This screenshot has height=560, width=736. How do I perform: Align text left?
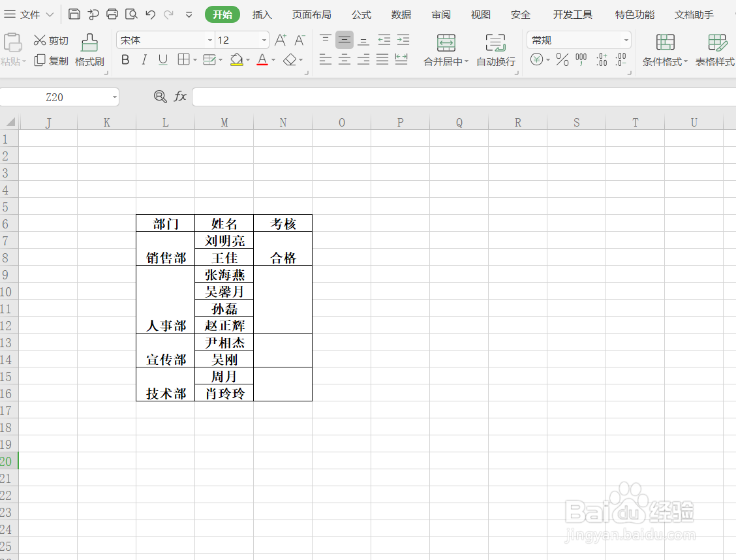(326, 59)
